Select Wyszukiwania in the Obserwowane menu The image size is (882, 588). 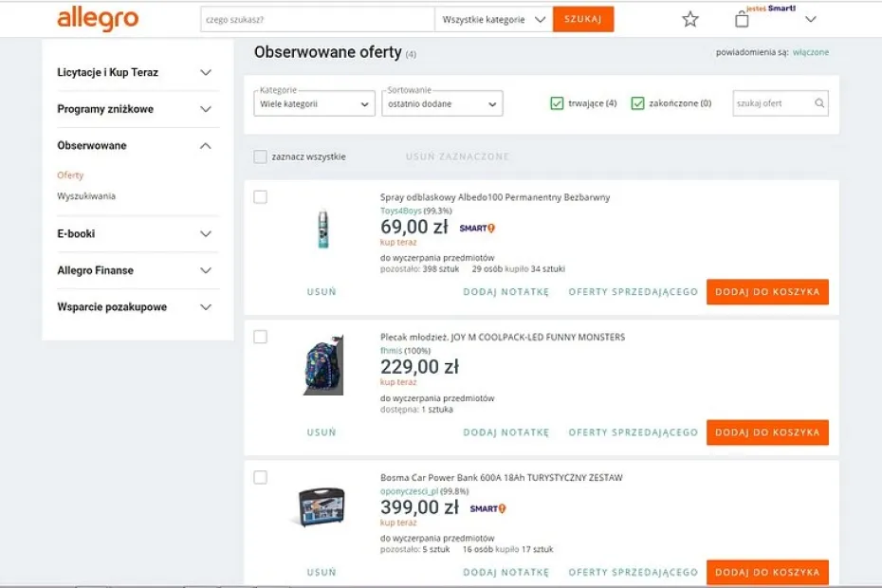click(x=86, y=196)
